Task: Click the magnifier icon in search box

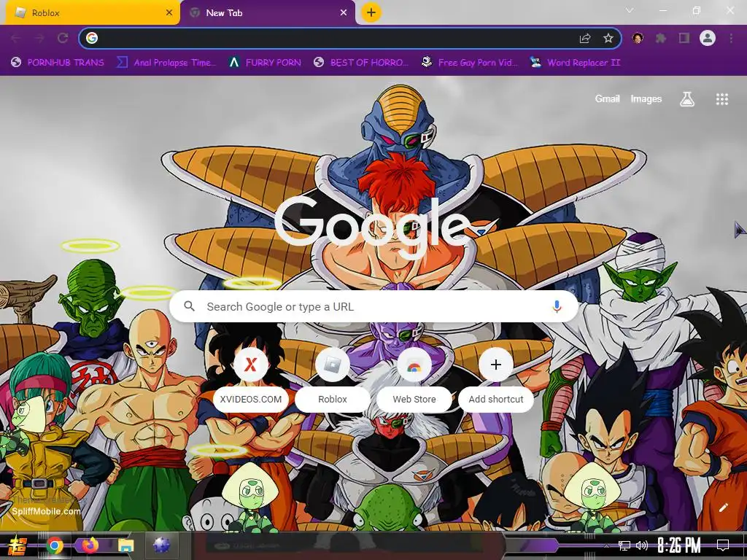Action: tap(189, 306)
